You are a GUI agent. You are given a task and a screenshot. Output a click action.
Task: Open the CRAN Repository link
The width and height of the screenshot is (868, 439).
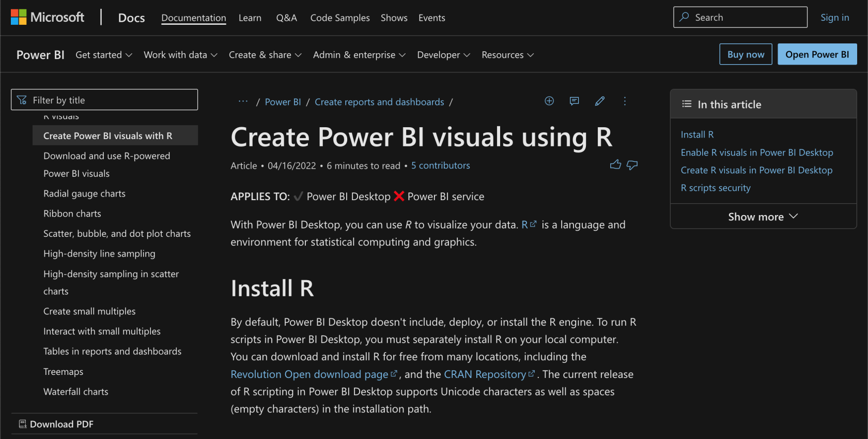(x=489, y=374)
